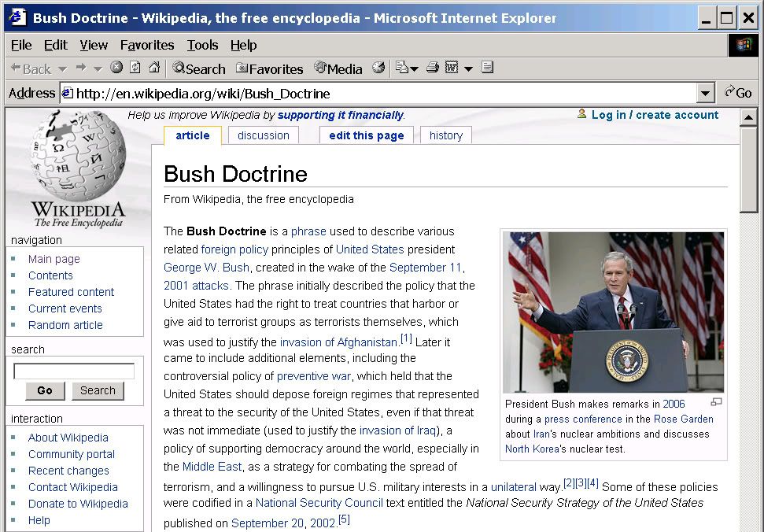Expand the Edit with Word dropdown arrow

tap(468, 68)
